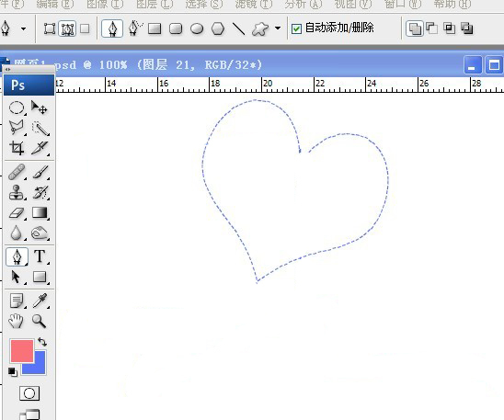Viewport: 504px width, 420px height.
Task: Open the tool preset picker arrow
Action: click(x=24, y=28)
